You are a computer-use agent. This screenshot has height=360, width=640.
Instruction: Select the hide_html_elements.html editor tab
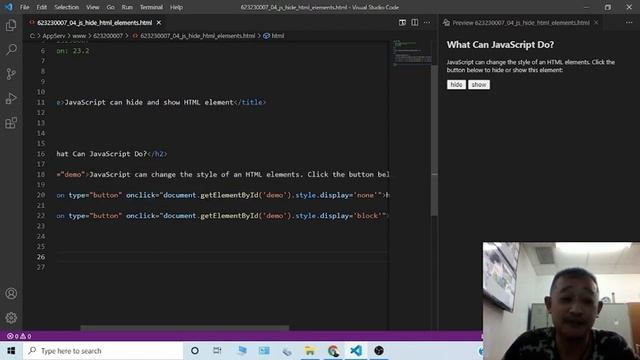(x=94, y=22)
